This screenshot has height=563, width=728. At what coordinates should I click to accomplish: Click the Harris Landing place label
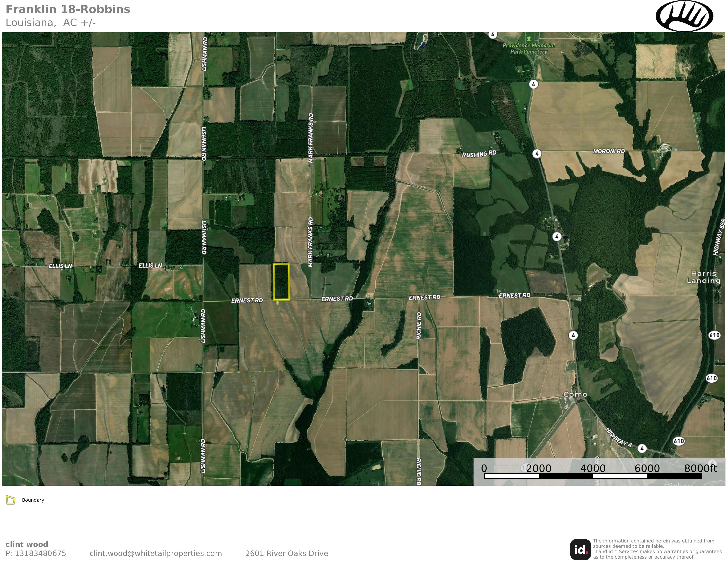pos(703,277)
